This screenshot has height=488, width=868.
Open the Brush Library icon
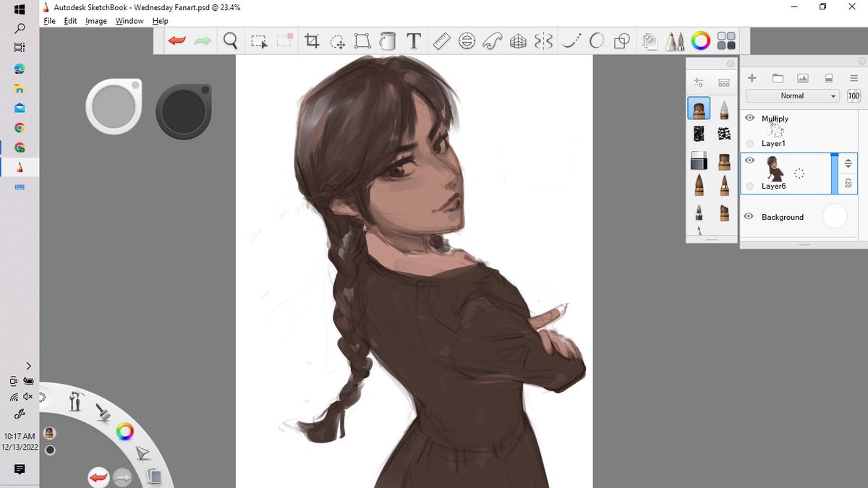(724, 83)
